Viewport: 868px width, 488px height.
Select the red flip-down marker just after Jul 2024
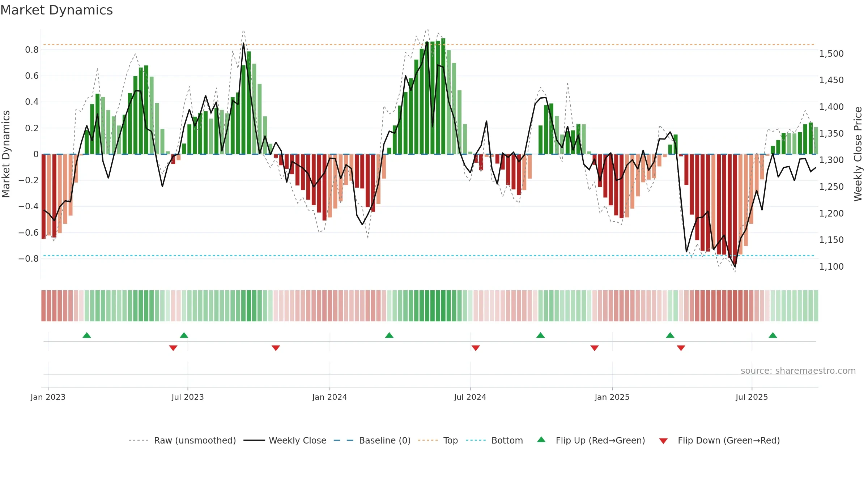pyautogui.click(x=476, y=348)
